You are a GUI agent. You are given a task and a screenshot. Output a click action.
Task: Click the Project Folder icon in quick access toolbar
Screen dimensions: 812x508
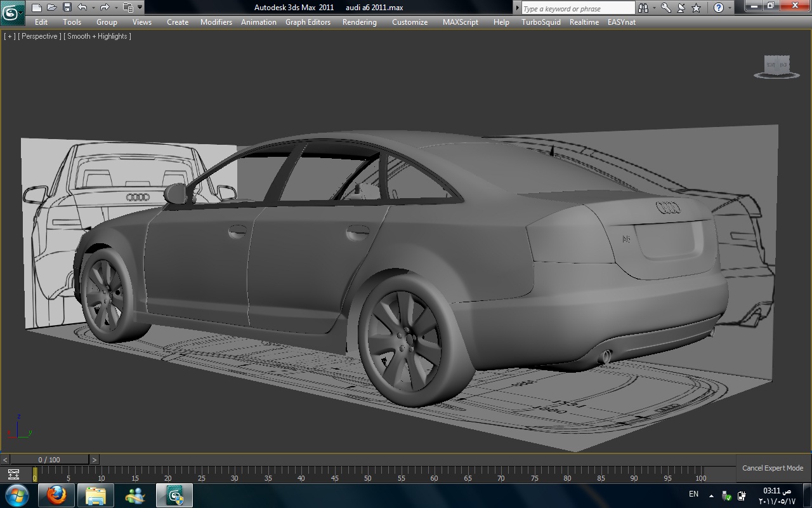128,8
